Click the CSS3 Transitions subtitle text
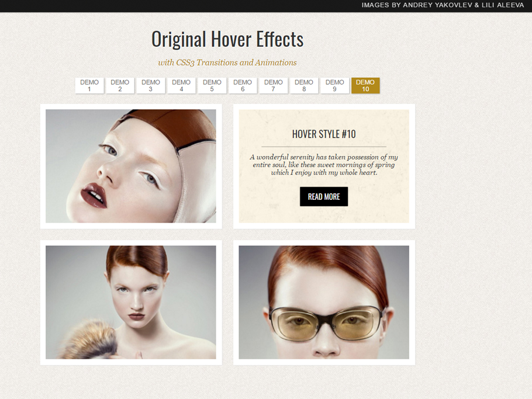The height and width of the screenshot is (399, 532). [x=227, y=62]
